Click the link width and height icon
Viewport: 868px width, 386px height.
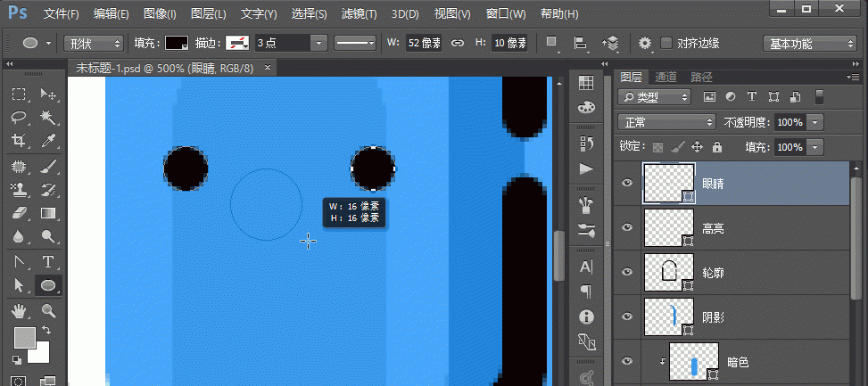click(x=458, y=43)
